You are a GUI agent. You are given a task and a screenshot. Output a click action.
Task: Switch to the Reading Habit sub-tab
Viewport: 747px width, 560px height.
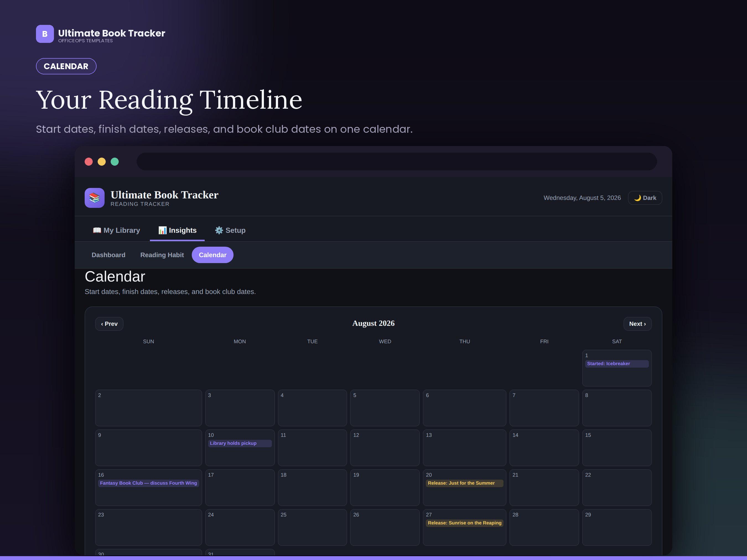(162, 255)
